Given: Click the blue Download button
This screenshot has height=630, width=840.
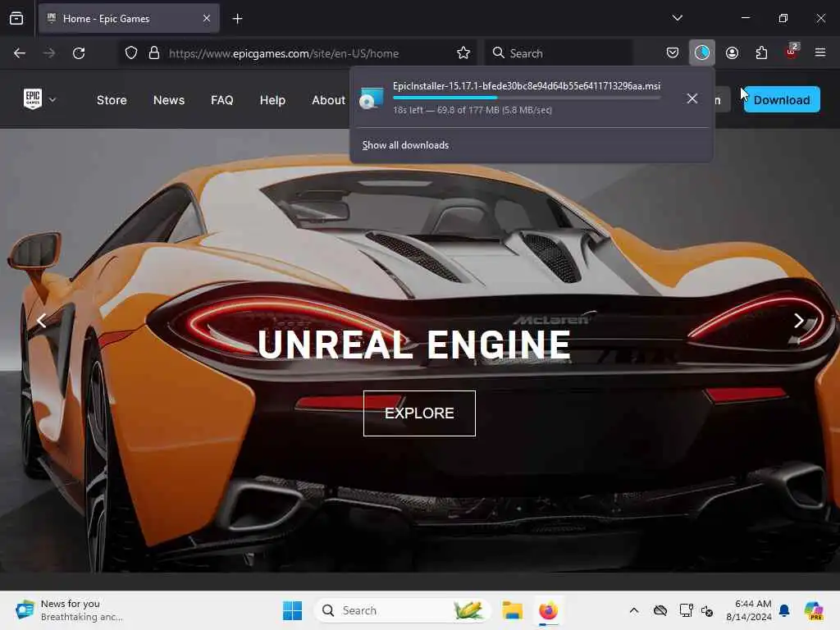Looking at the screenshot, I should tap(782, 99).
